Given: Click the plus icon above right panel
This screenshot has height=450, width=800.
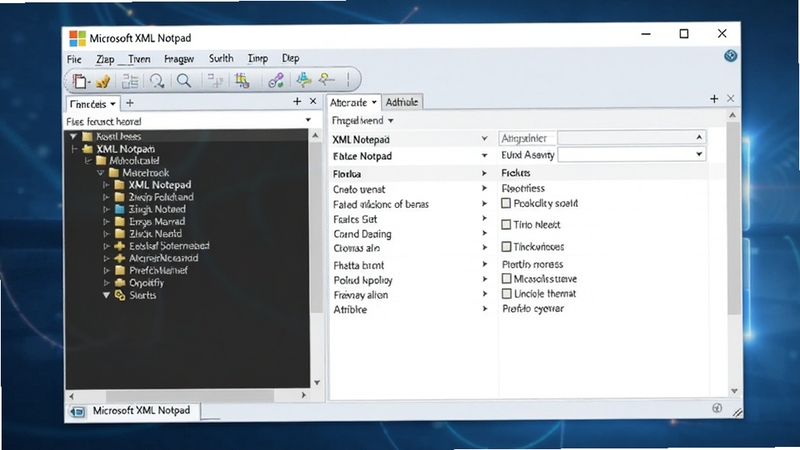Looking at the screenshot, I should (714, 99).
